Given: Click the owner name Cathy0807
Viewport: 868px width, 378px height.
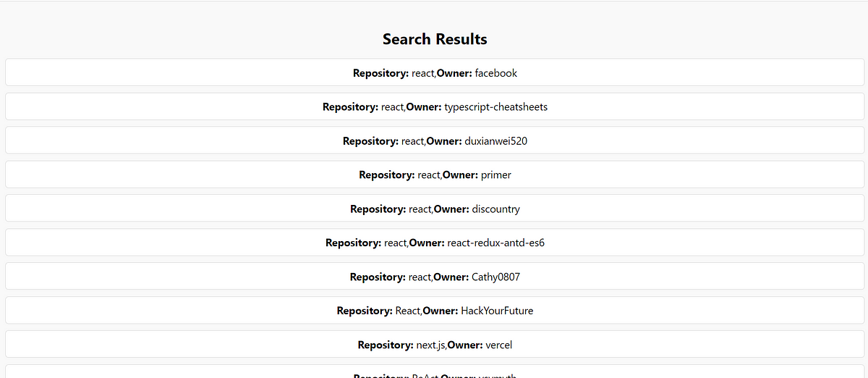Looking at the screenshot, I should (496, 277).
